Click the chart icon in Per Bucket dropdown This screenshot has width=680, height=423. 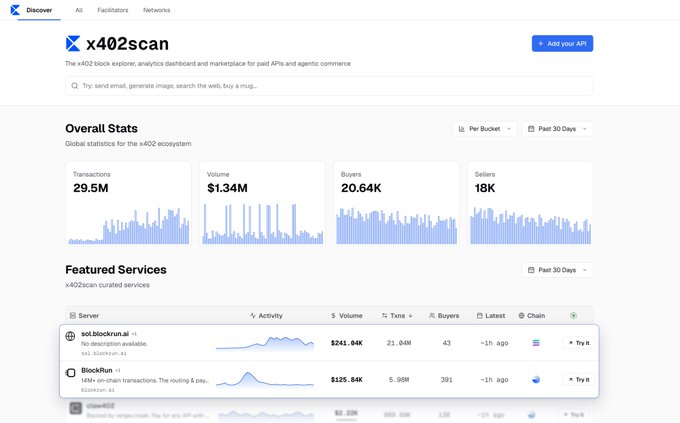click(461, 129)
